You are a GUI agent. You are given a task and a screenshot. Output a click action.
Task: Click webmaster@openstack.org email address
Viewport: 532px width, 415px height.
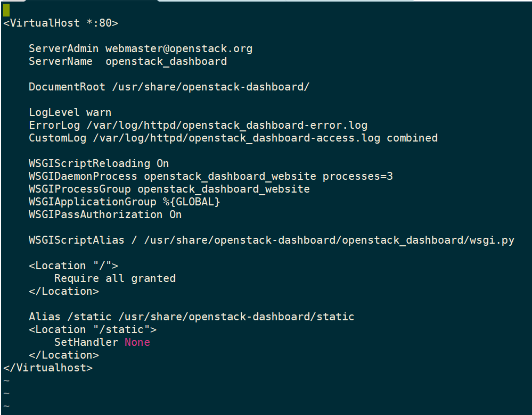pos(179,48)
